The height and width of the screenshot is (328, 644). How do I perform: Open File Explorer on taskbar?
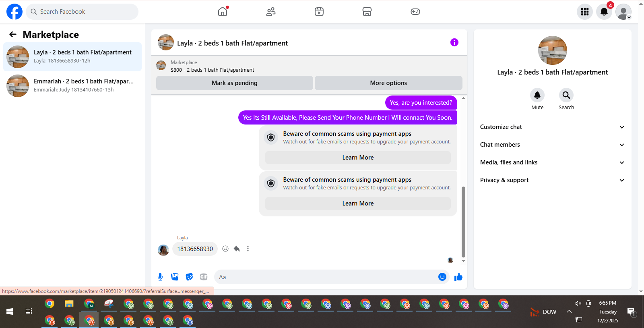click(x=69, y=304)
